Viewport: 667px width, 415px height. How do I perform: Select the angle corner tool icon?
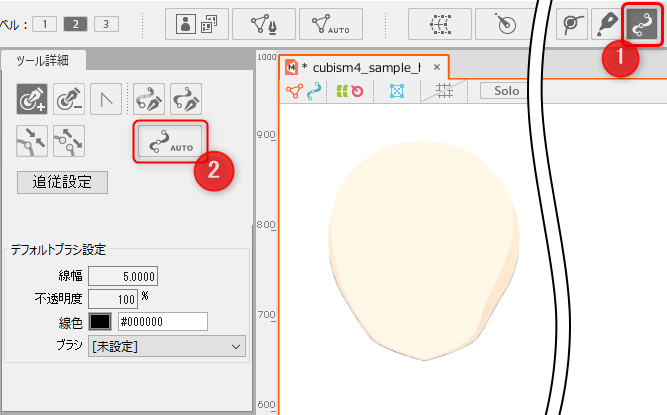[x=104, y=100]
